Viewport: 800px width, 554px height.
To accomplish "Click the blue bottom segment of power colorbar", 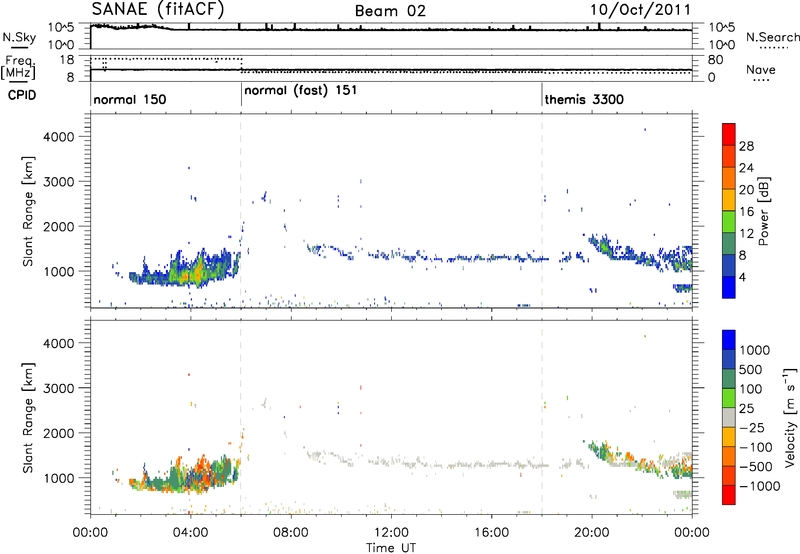I will click(x=729, y=287).
